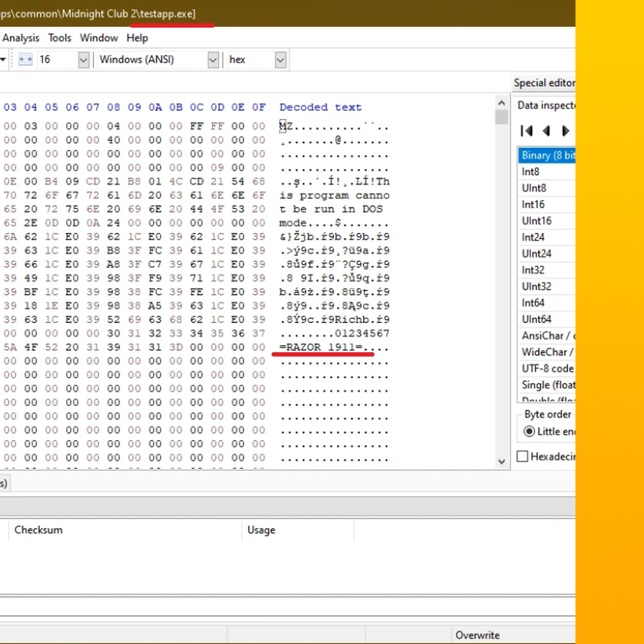Open the hex offset base dropdown
Screen dimensions: 644x644
tap(280, 60)
